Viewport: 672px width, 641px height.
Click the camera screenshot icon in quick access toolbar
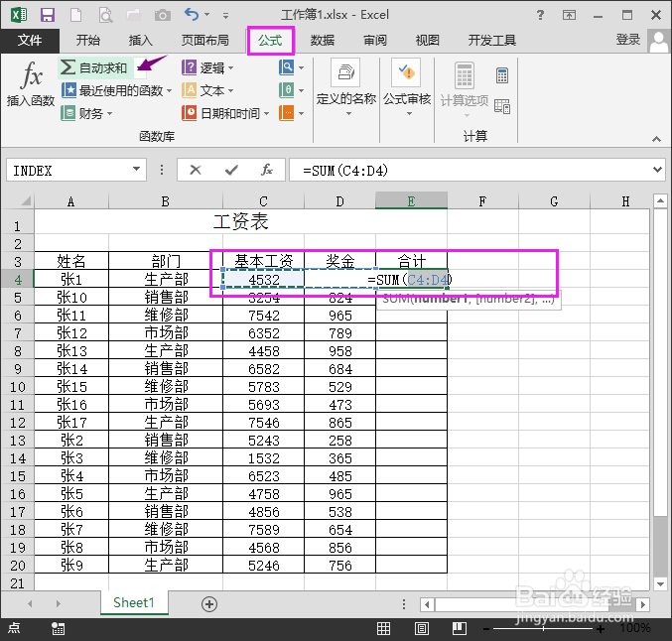pos(163,16)
